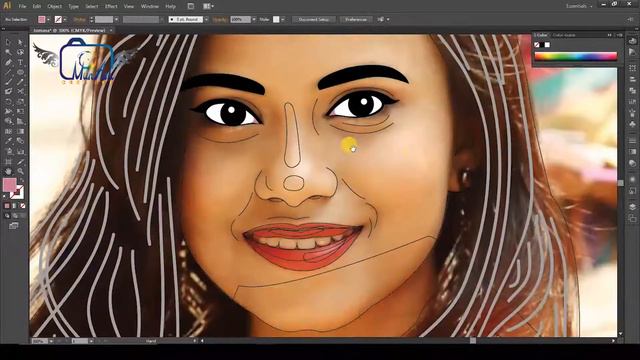Swap fill and stroke colors in toolbox
Screen dimensions: 640x360
pos(22,180)
